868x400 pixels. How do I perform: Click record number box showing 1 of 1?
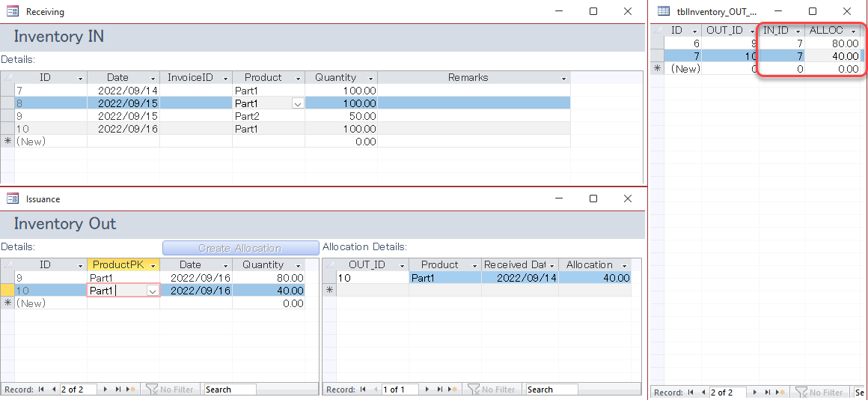(x=399, y=390)
